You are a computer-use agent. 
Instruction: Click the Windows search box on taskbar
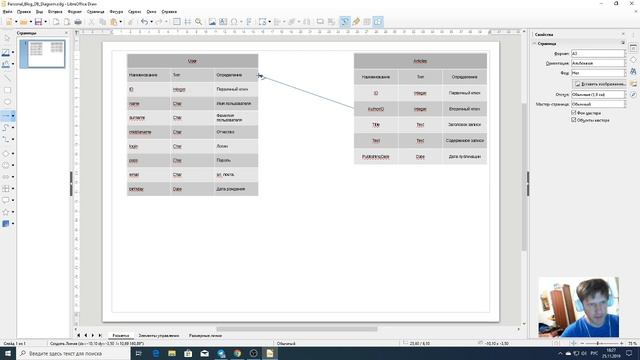point(73,353)
